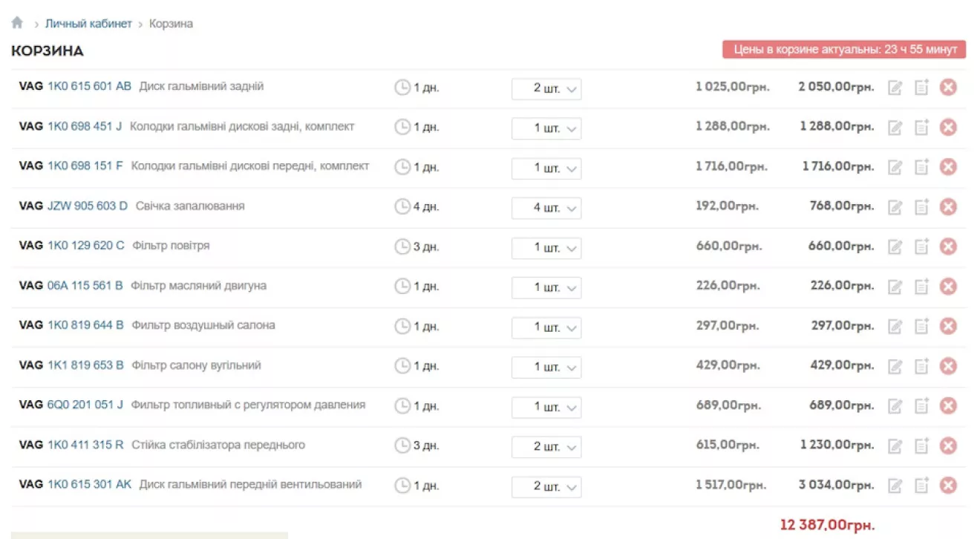Open quantity dropdown for 1K1 819 653 B
Image resolution: width=980 pixels, height=539 pixels.
546,367
